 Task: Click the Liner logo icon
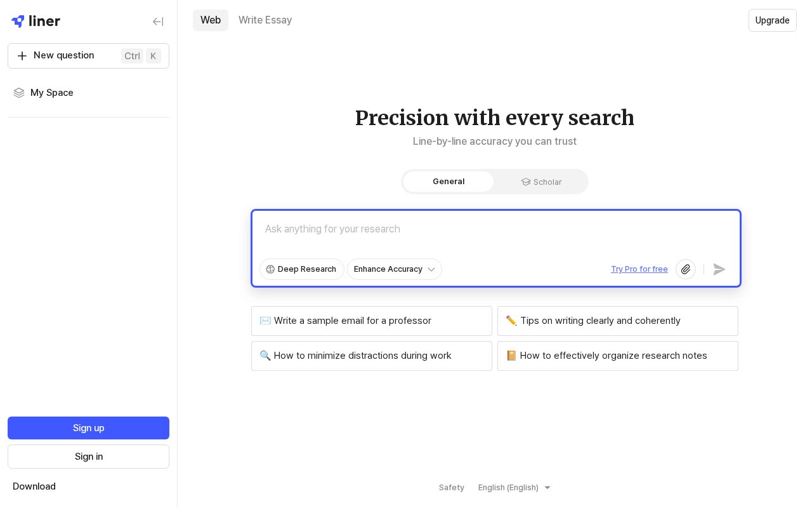click(18, 22)
